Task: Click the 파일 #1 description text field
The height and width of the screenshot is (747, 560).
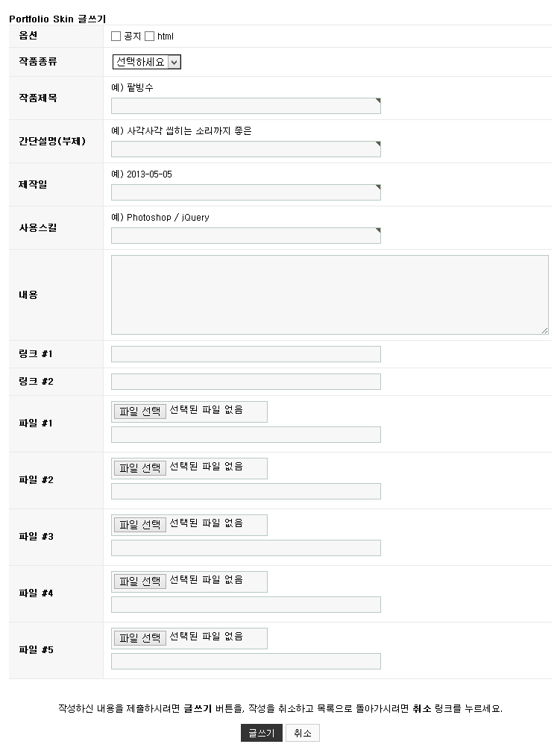Action: tap(245, 435)
